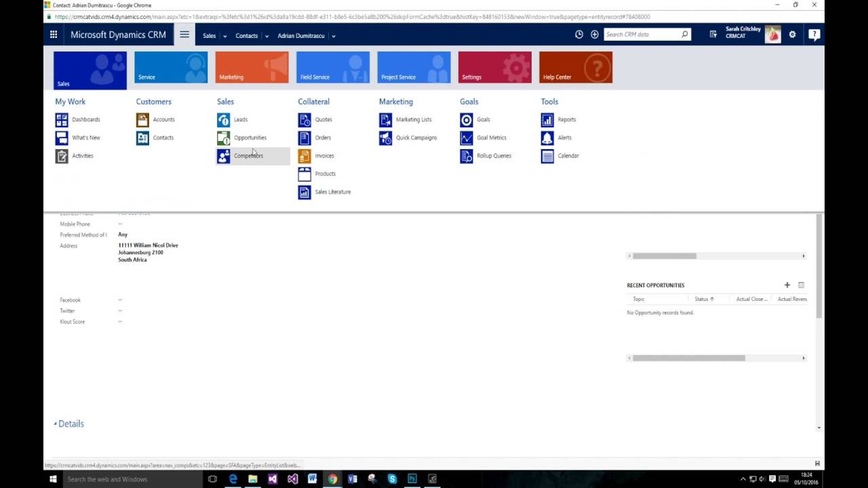The width and height of the screenshot is (868, 488).
Task: Select the Settings area tile
Action: click(x=495, y=67)
